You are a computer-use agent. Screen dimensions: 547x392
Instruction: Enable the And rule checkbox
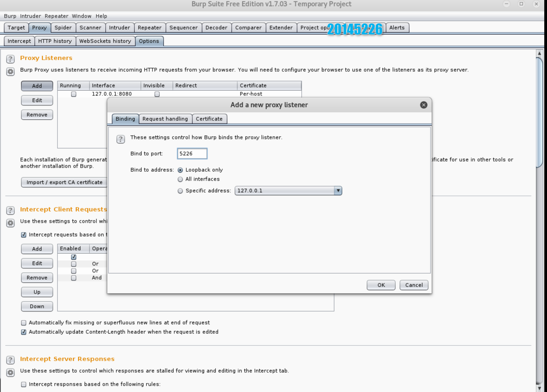74,278
